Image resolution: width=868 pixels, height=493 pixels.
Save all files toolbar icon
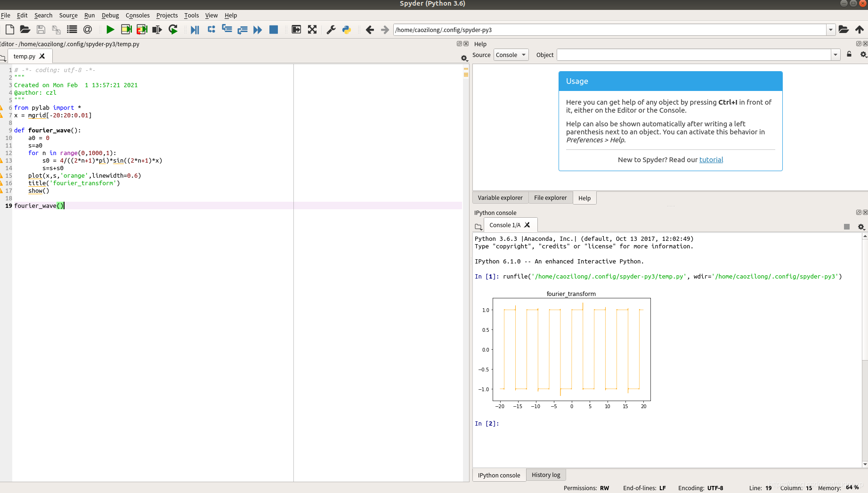pyautogui.click(x=57, y=30)
